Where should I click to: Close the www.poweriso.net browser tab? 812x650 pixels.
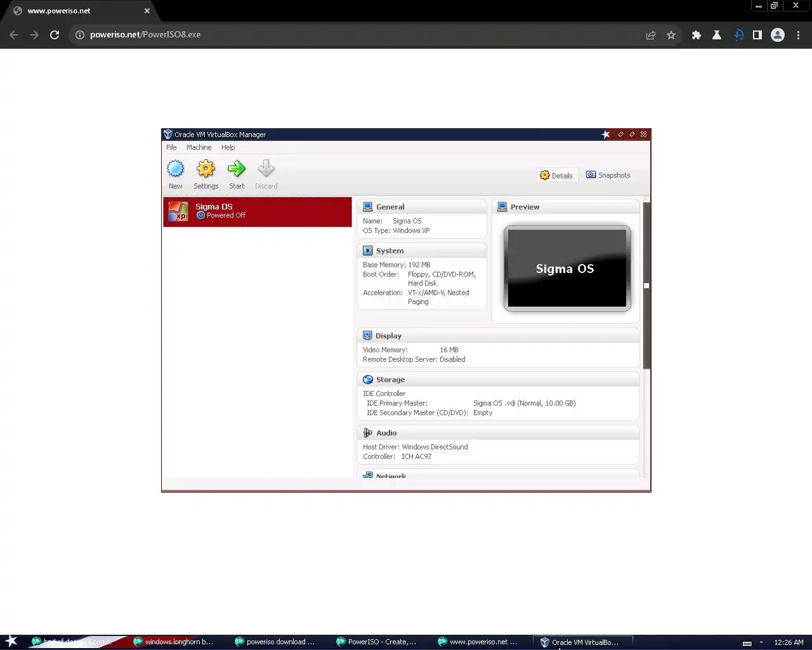(147, 11)
